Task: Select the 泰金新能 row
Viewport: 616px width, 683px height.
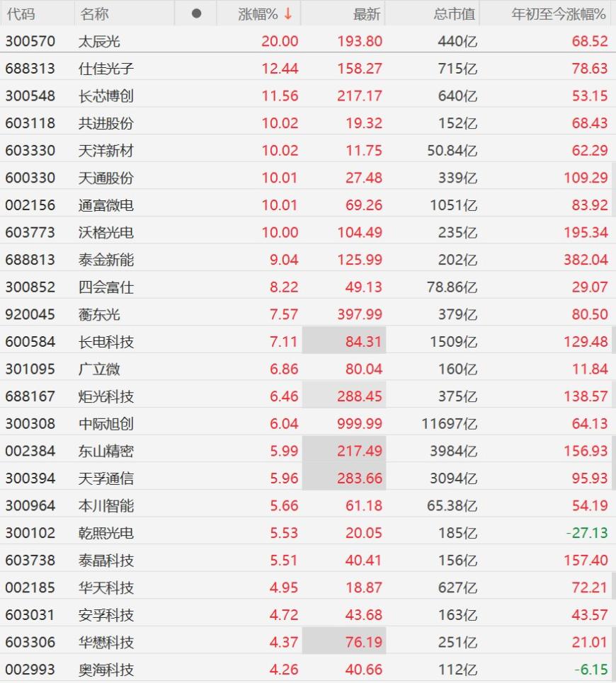Action: (308, 260)
